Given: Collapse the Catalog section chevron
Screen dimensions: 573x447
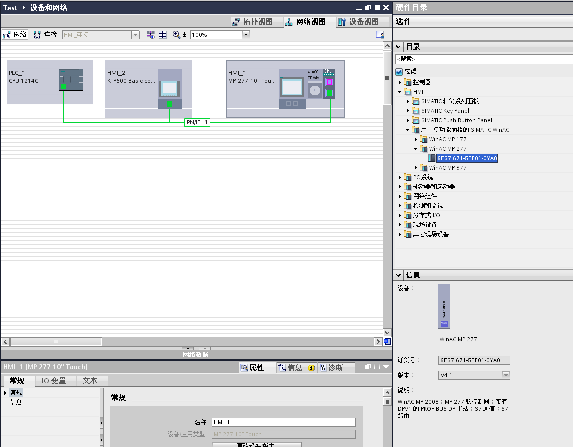Looking at the screenshot, I should coord(398,47).
